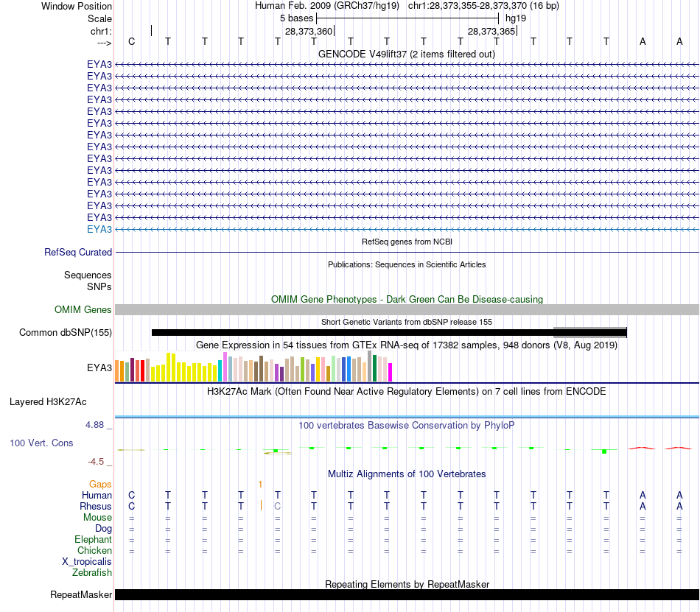Click the gray OMIM Genes bar
The height and width of the screenshot is (612, 700).
[x=407, y=309]
